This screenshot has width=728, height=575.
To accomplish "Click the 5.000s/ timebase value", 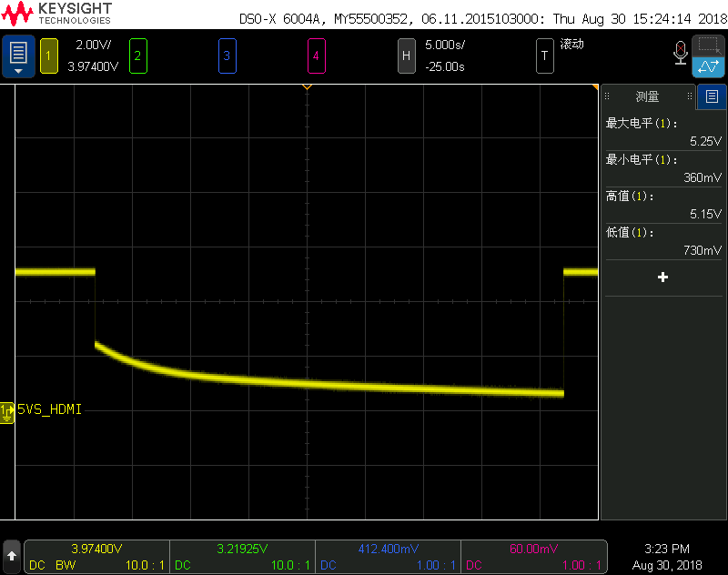I will (x=445, y=45).
